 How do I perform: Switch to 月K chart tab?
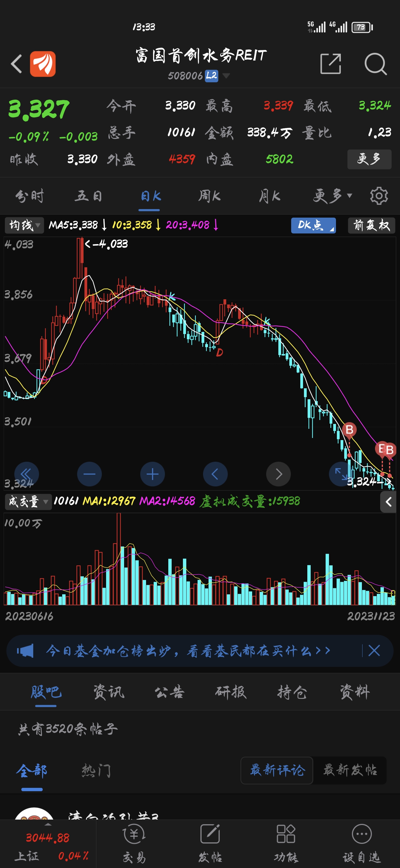coord(270,196)
